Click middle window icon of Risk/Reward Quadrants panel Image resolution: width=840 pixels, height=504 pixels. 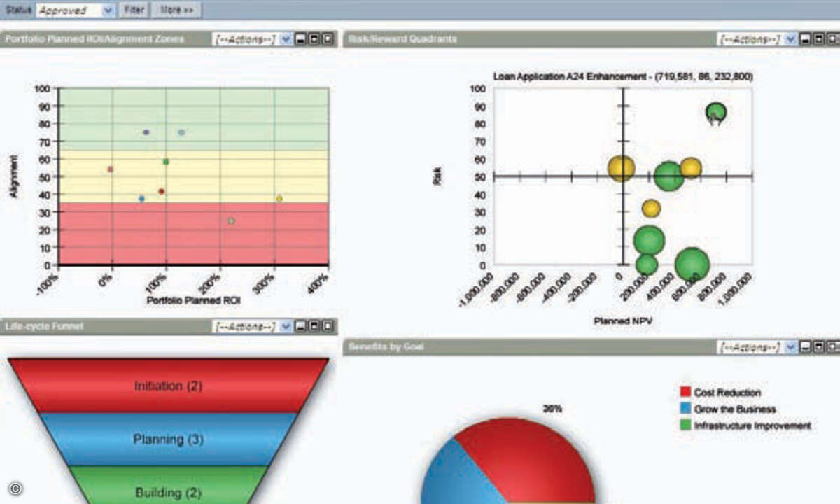point(819,39)
